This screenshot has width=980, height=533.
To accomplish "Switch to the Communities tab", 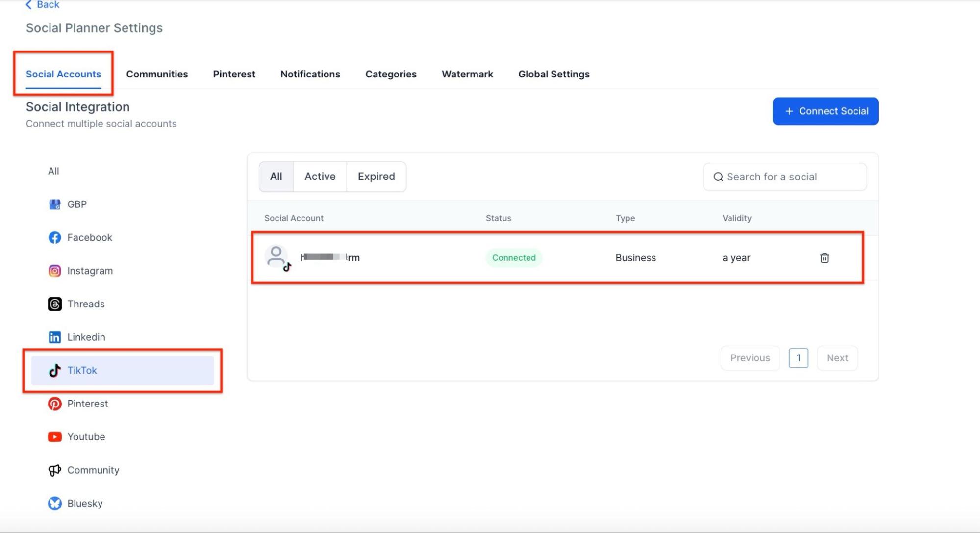I will point(157,74).
